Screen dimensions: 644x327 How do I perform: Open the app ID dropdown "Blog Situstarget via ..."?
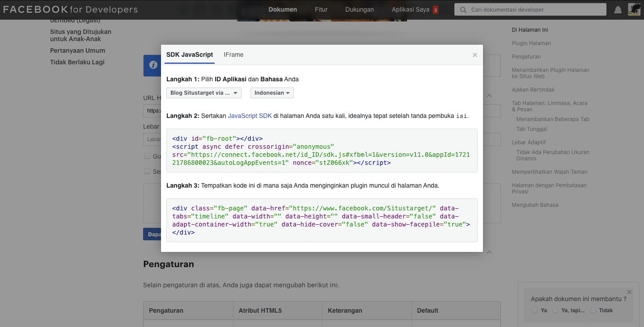[204, 93]
